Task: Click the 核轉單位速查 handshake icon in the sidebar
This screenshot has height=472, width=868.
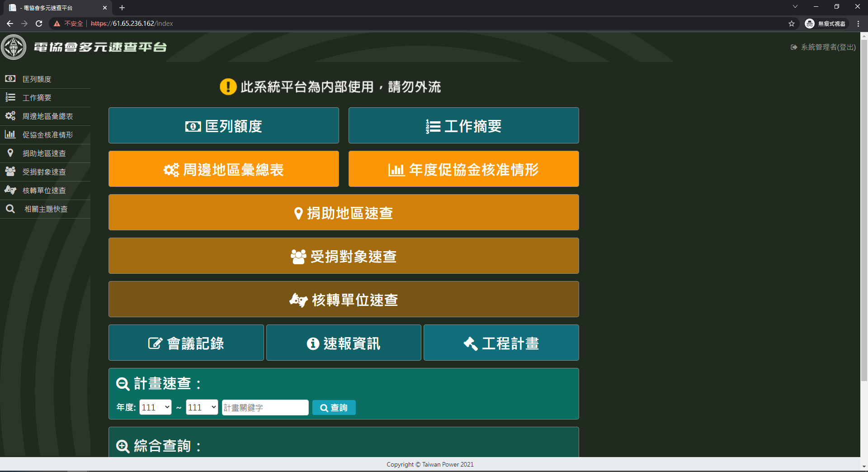Action: (10, 190)
